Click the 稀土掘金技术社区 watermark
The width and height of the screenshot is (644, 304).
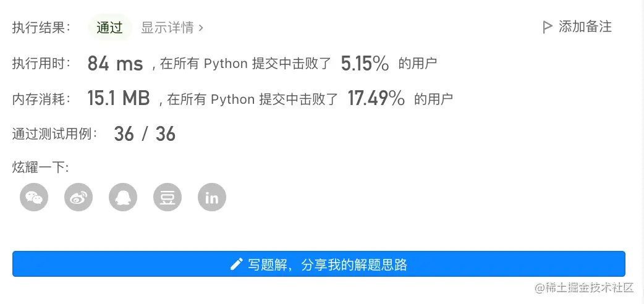click(x=585, y=287)
